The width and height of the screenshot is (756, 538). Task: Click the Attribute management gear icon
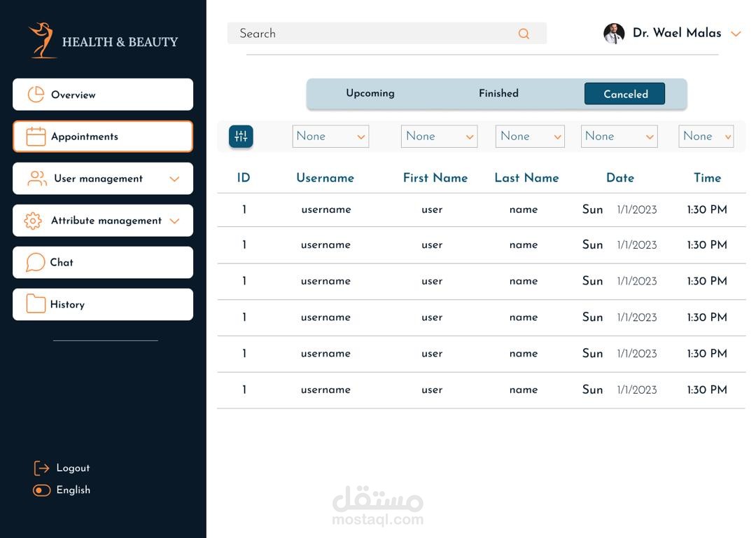(x=33, y=221)
